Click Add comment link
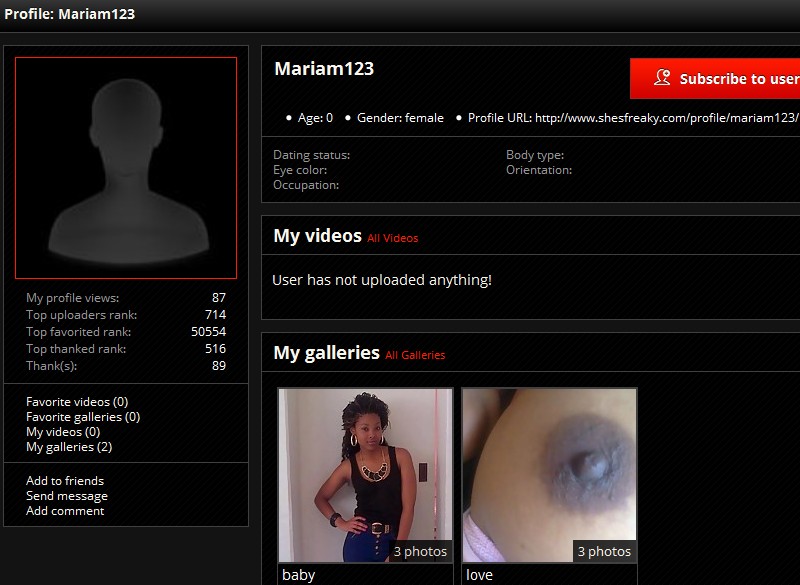Image resolution: width=800 pixels, height=585 pixels. pos(65,511)
